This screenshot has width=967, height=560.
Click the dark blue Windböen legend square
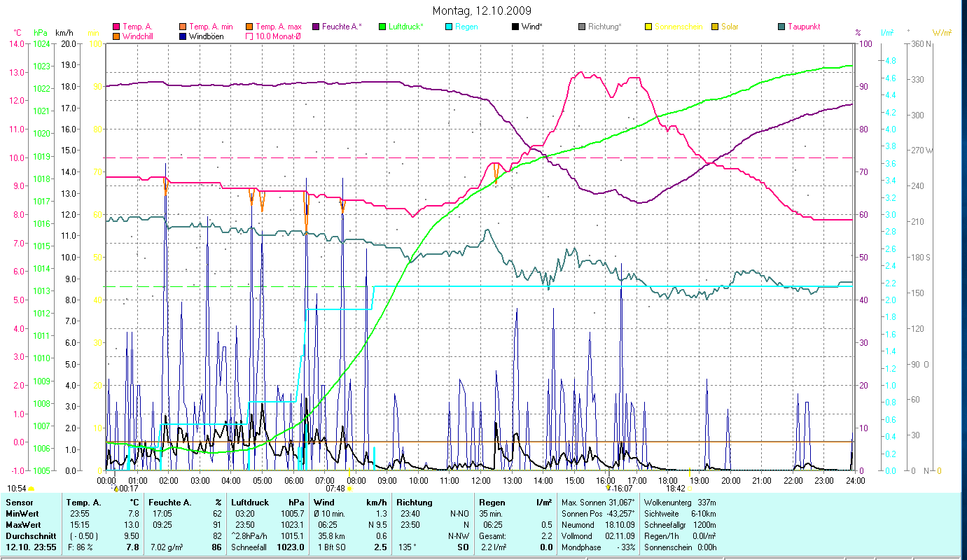[182, 36]
